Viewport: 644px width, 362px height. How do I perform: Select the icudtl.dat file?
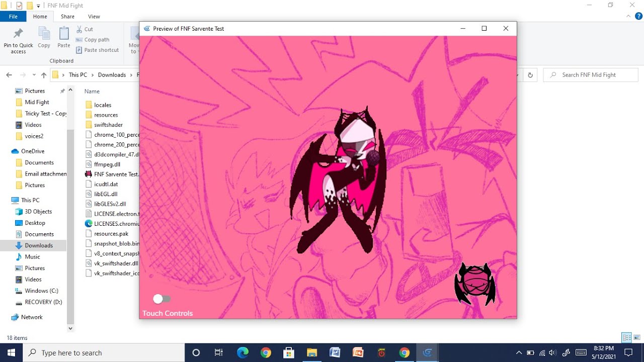coord(106,184)
